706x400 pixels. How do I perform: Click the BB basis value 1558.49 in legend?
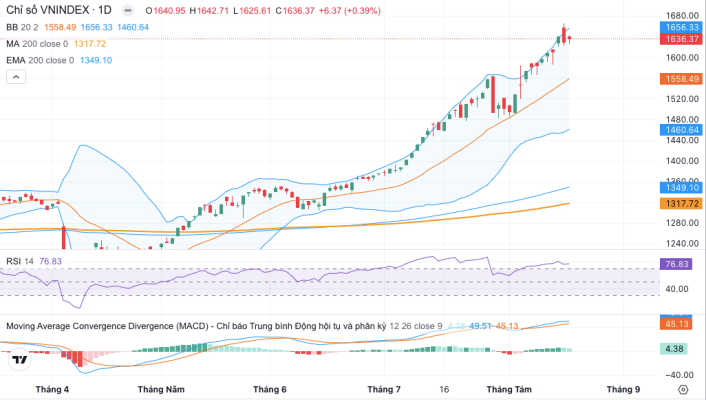pyautogui.click(x=60, y=27)
